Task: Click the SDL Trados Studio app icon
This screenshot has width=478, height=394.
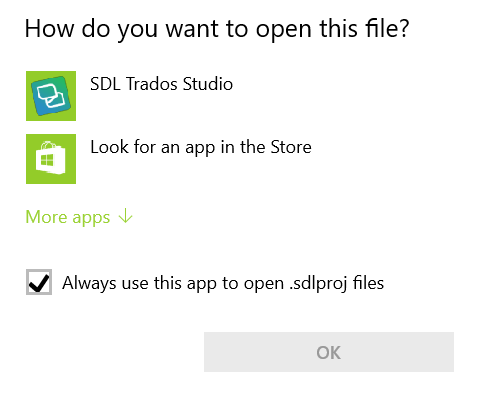Action: click(51, 96)
